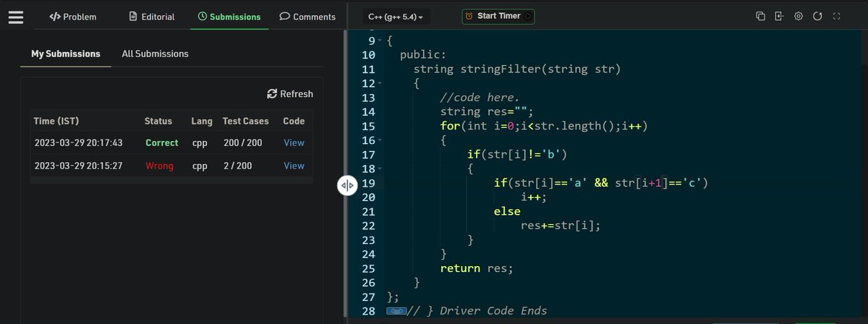This screenshot has height=324, width=868.
Task: Click the Wrong status text
Action: (159, 166)
